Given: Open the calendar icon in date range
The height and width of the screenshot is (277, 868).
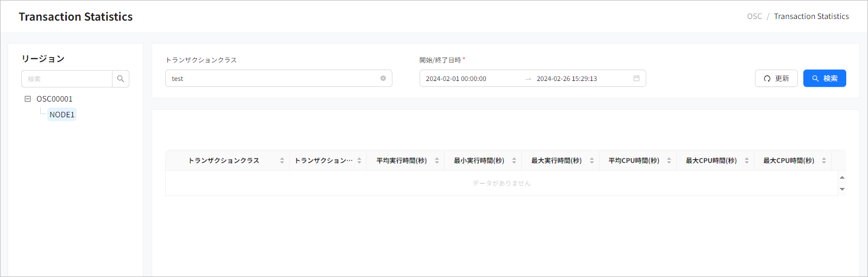Looking at the screenshot, I should pos(636,78).
